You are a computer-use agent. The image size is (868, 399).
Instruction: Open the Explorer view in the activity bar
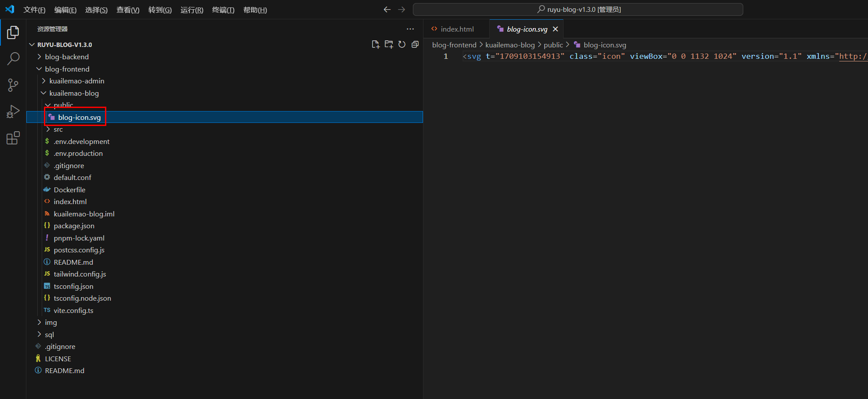click(x=13, y=32)
